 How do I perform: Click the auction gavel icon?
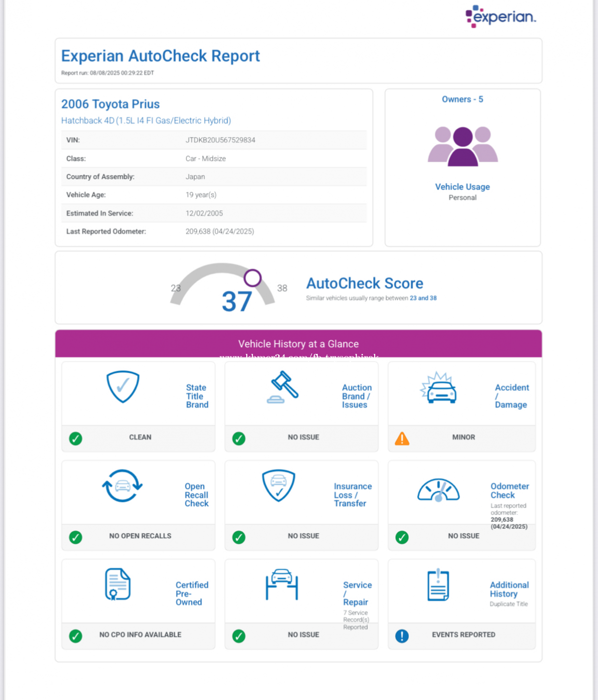pos(283,387)
